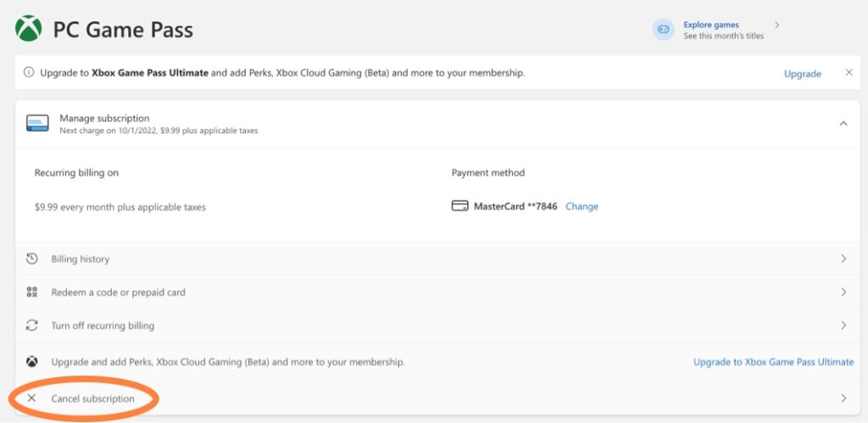Screen dimensions: 868x423
Task: Click the Explore games controller icon
Action: click(663, 30)
